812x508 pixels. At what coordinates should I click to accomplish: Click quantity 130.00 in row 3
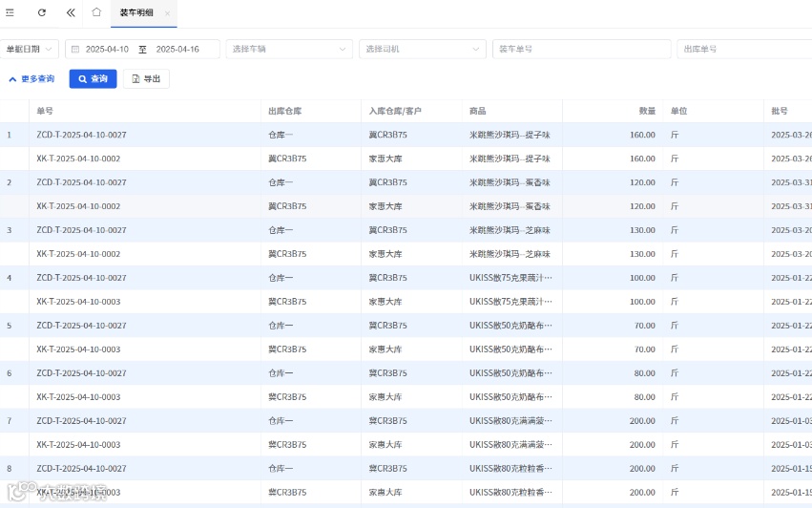click(x=642, y=230)
